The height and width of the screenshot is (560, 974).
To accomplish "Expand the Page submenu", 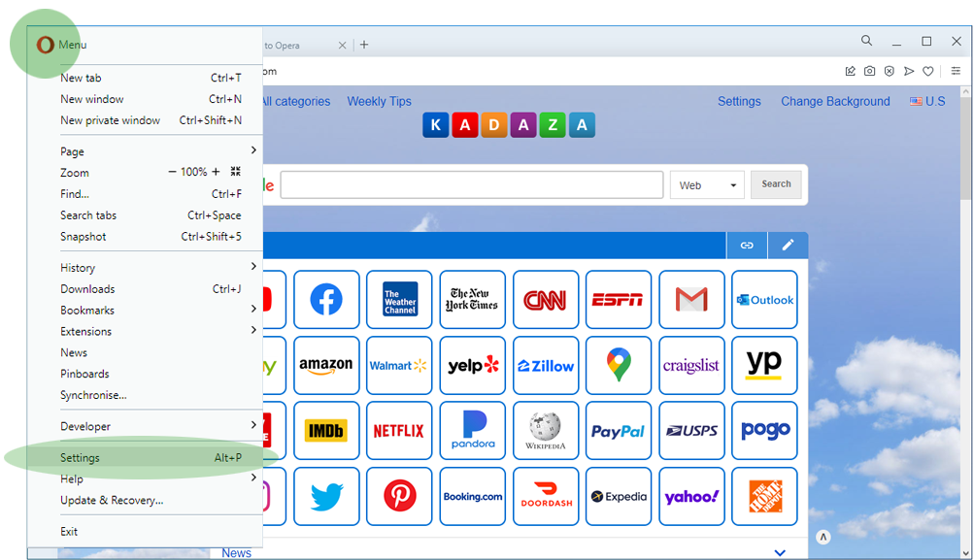I will coord(253,150).
